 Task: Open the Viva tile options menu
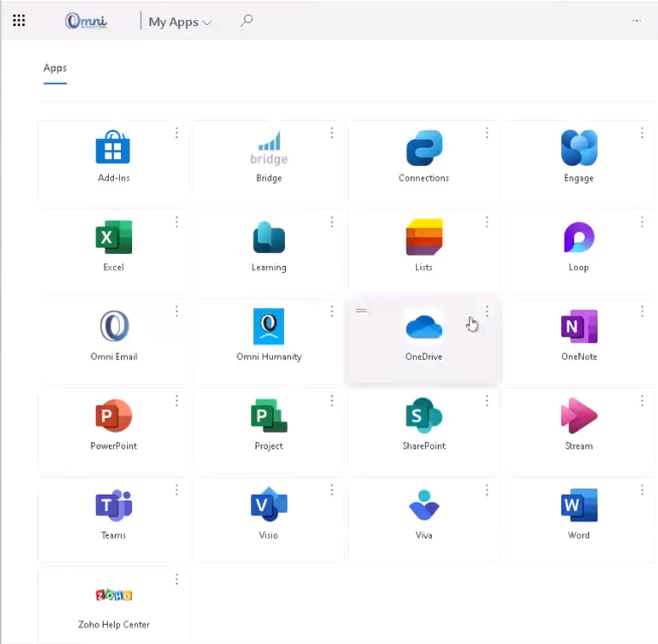[487, 490]
